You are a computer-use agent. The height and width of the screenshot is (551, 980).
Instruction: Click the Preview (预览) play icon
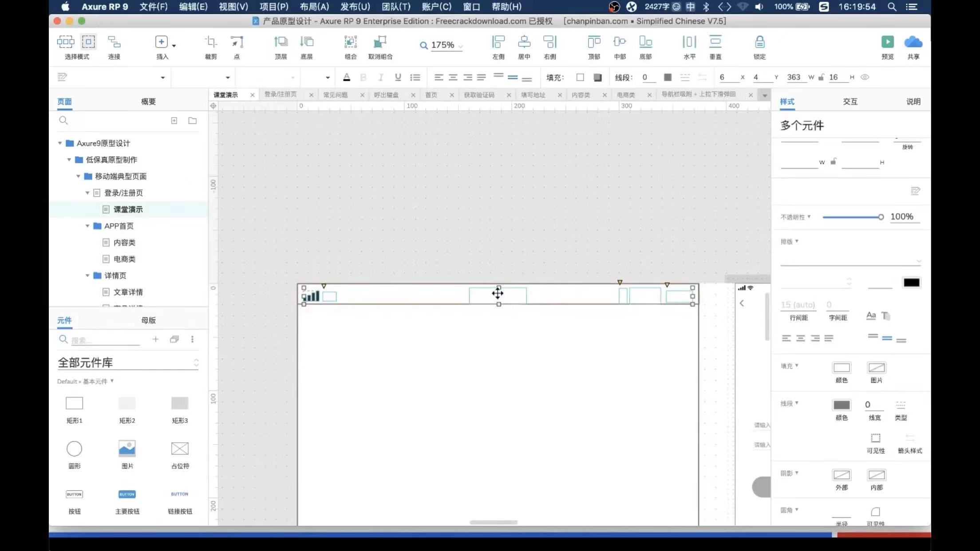[x=887, y=42]
